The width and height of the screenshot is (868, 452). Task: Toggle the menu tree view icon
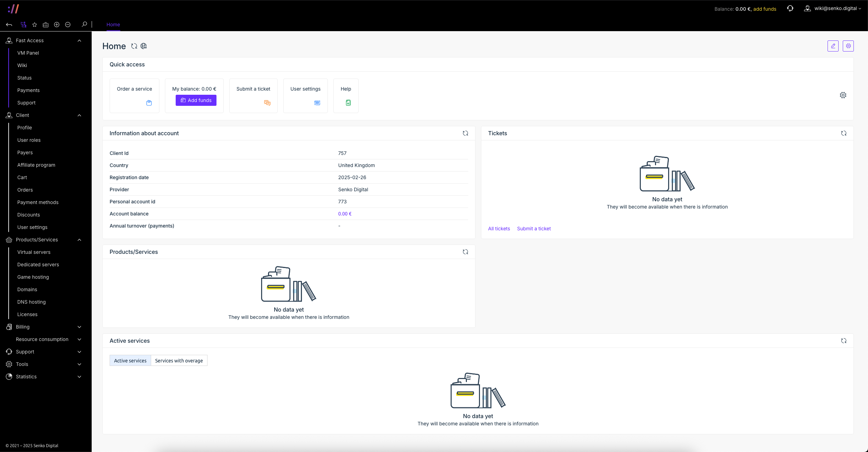[x=24, y=25]
